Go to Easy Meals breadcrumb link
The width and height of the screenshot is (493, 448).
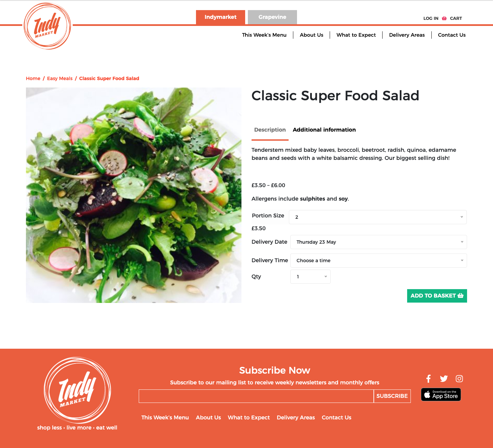pyautogui.click(x=60, y=78)
